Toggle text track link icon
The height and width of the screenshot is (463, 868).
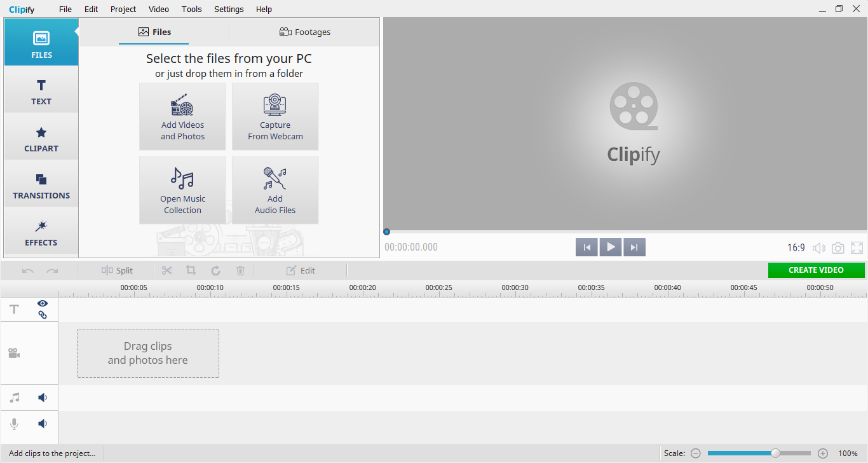[x=43, y=314]
